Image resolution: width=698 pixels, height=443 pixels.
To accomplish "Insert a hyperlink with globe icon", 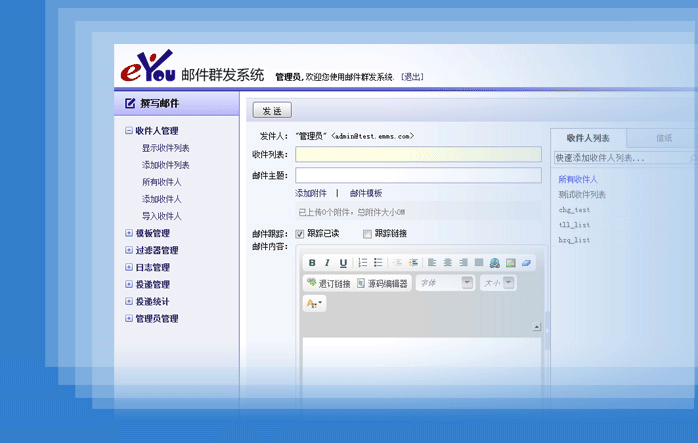I will pyautogui.click(x=495, y=263).
